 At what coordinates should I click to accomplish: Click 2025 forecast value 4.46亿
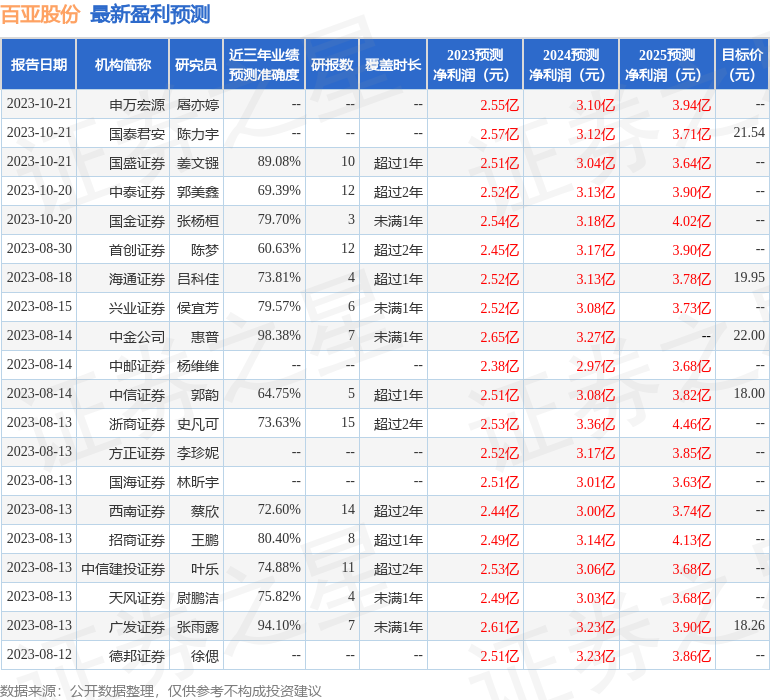[x=691, y=424]
